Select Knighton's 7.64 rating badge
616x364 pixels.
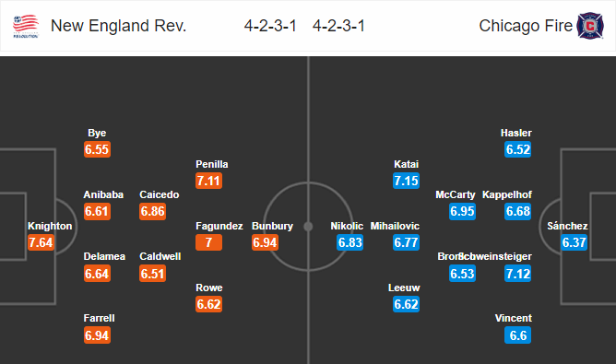point(41,242)
